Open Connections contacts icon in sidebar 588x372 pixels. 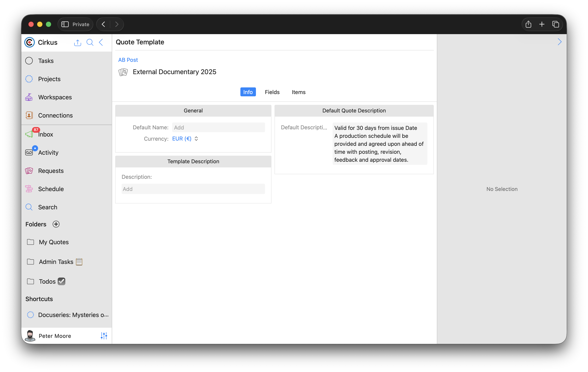point(29,115)
